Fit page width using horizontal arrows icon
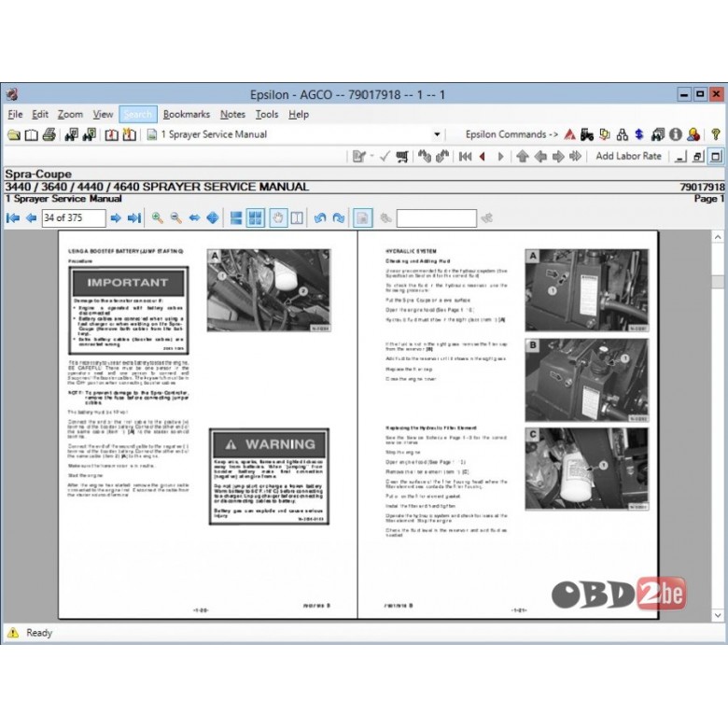728x728 pixels. pyautogui.click(x=194, y=217)
